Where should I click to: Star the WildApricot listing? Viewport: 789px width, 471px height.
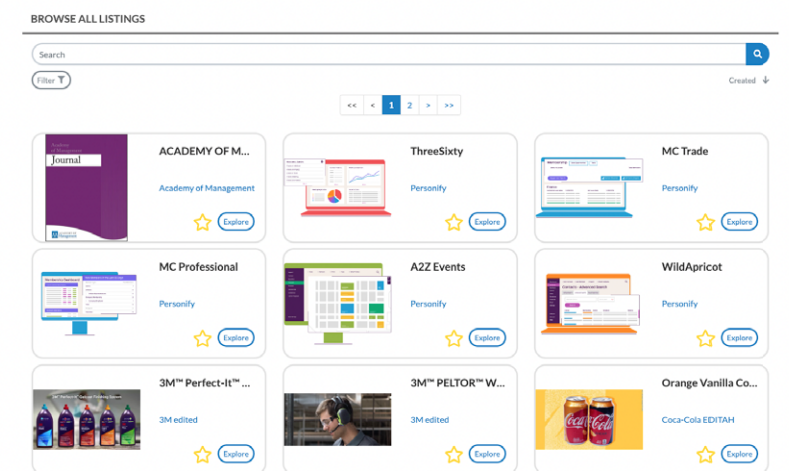[x=705, y=338]
